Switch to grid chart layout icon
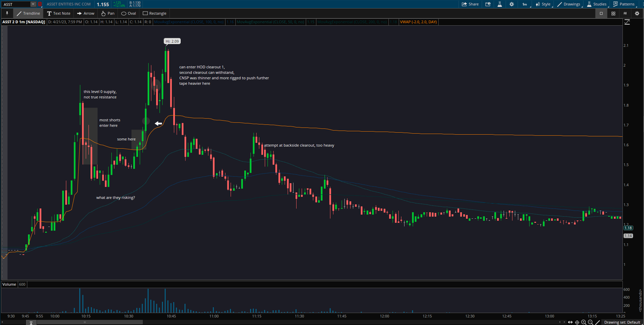Image resolution: width=644 pixels, height=325 pixels. point(613,13)
